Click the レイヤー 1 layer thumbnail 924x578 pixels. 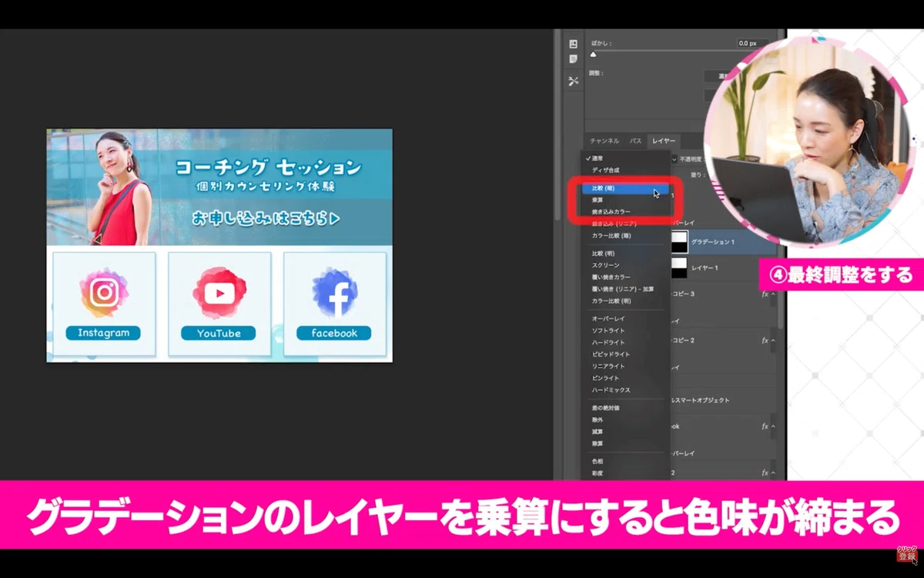[x=679, y=267]
